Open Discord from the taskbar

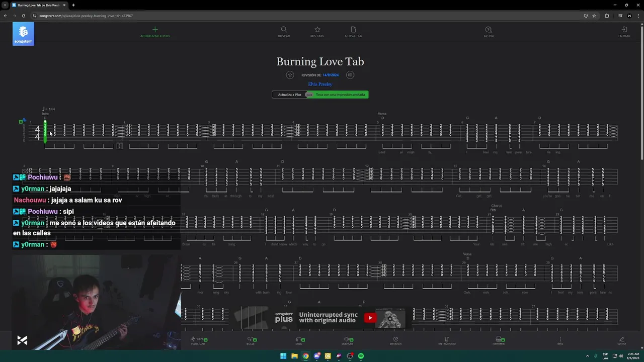[316, 356]
